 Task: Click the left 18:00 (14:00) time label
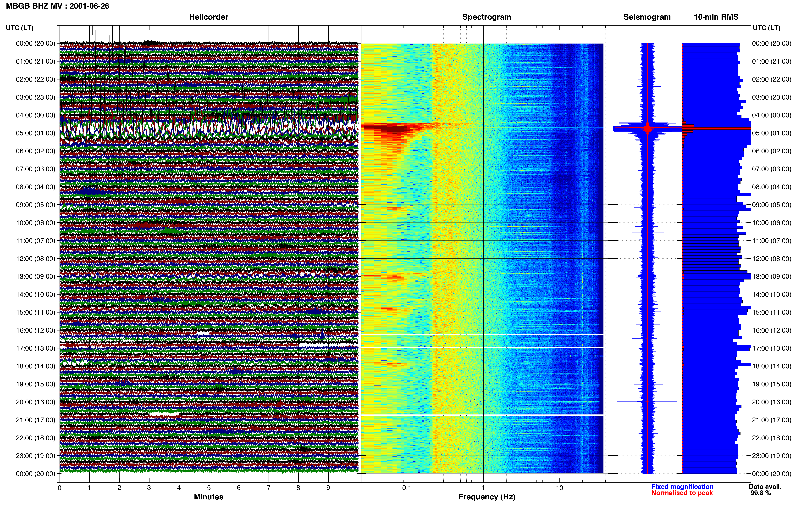click(36, 366)
